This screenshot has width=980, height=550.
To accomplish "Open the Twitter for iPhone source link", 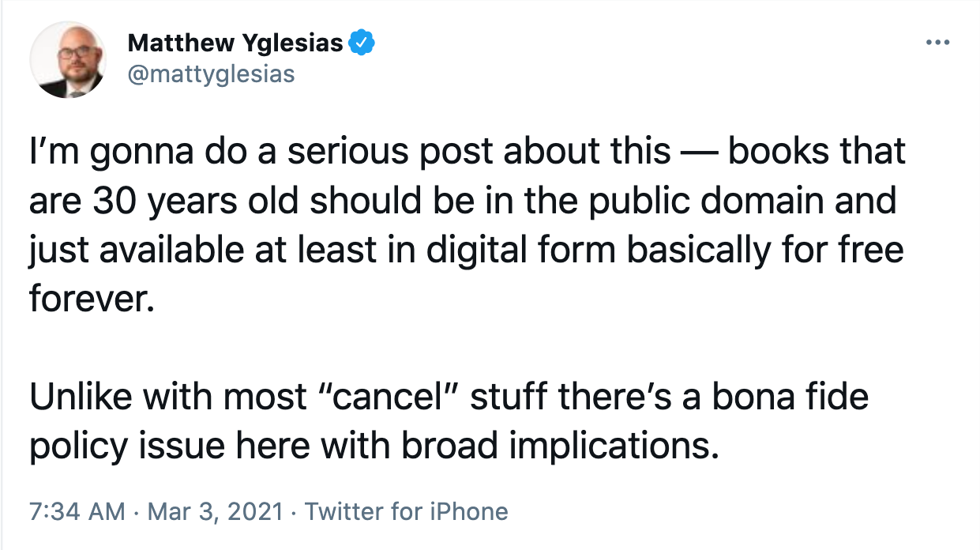I will tap(406, 511).
